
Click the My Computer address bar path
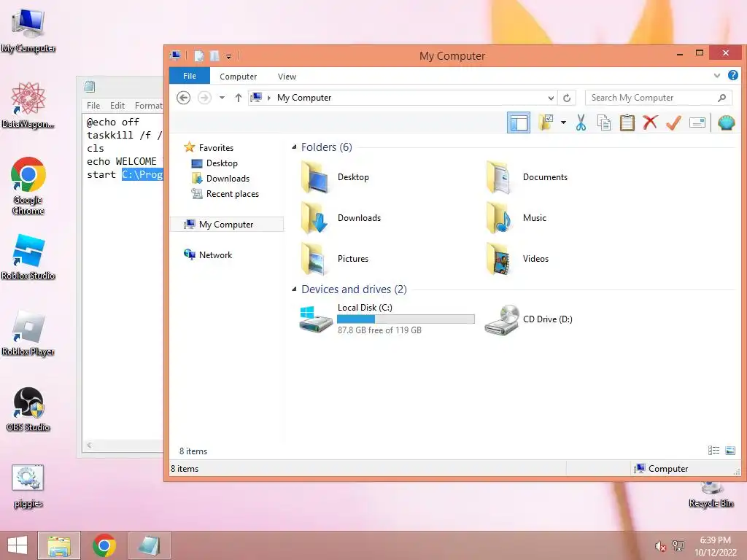(x=304, y=98)
